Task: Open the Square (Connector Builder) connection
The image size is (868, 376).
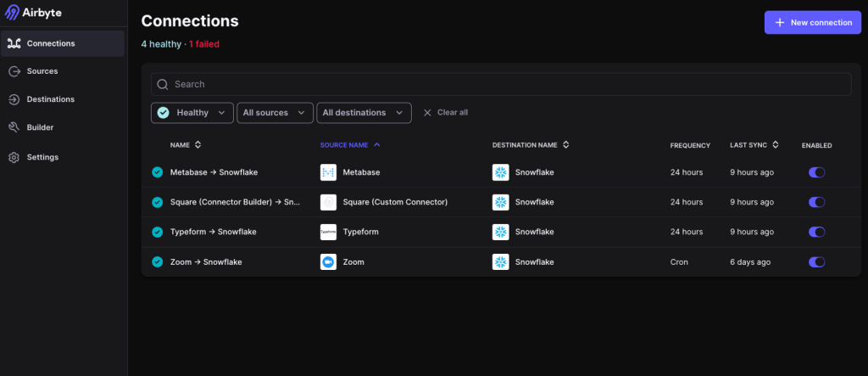Action: pos(235,202)
